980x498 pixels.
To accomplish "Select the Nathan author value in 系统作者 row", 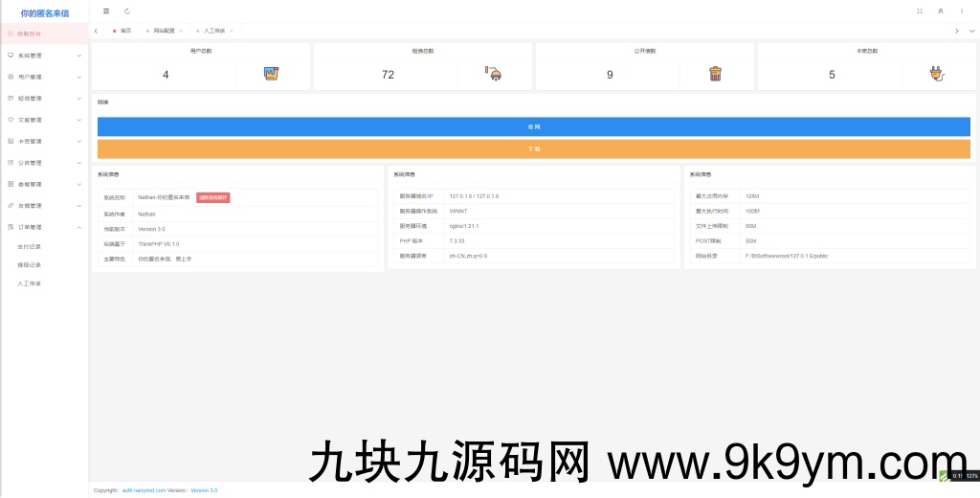I will (146, 214).
